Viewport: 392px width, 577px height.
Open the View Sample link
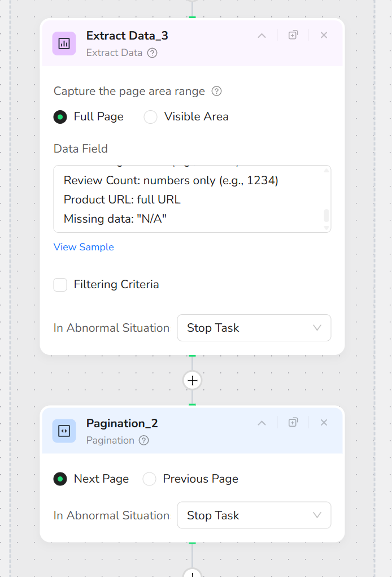(x=84, y=247)
